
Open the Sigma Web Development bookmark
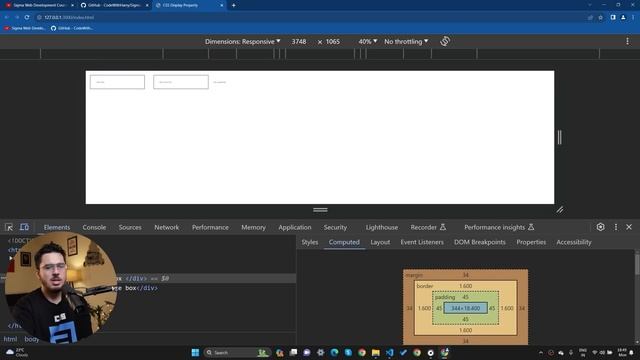pyautogui.click(x=25, y=28)
